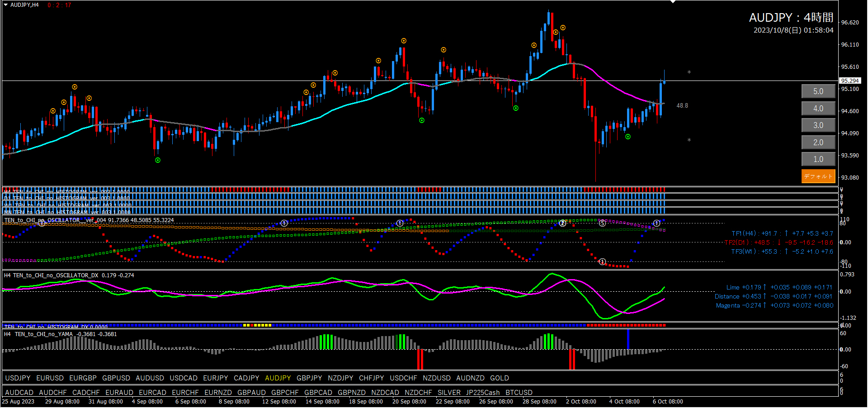Click the 3.0 zoom button
The width and height of the screenshot is (868, 408).
[818, 125]
